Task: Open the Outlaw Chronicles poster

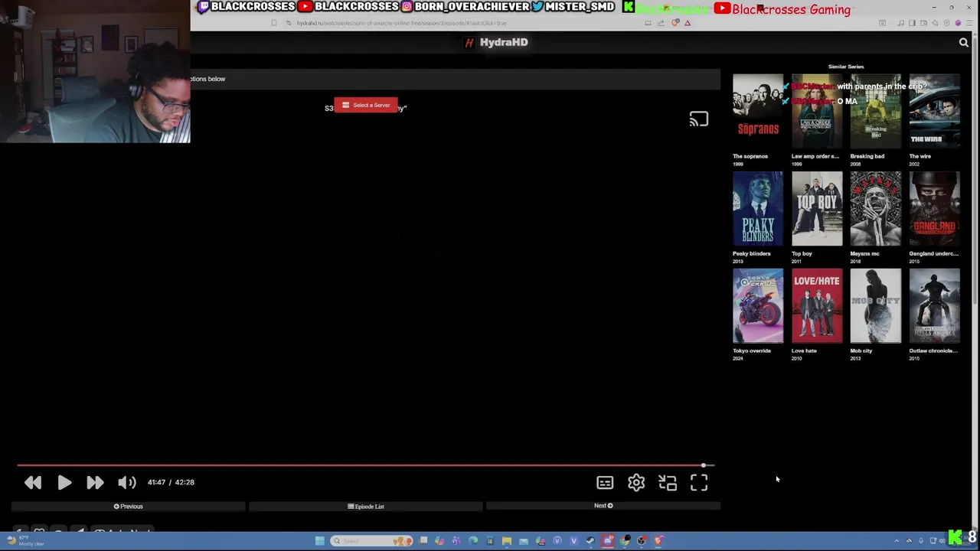Action: tap(935, 305)
